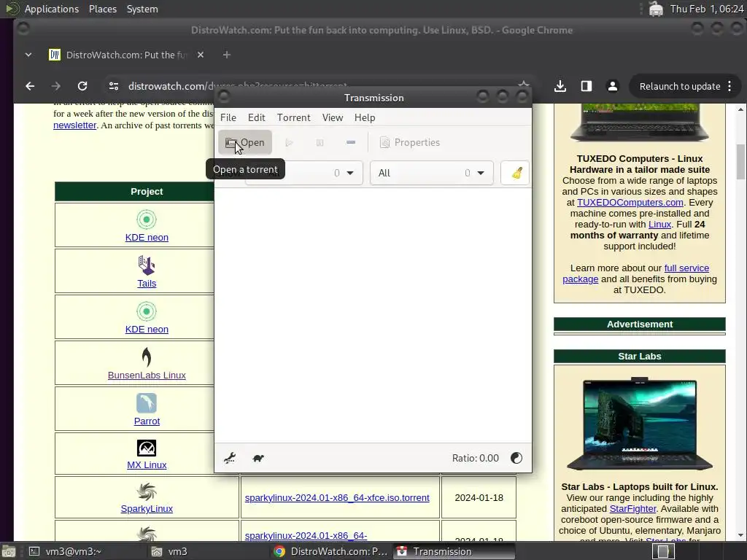
Task: Open a torrent with the Open button
Action: (x=245, y=142)
